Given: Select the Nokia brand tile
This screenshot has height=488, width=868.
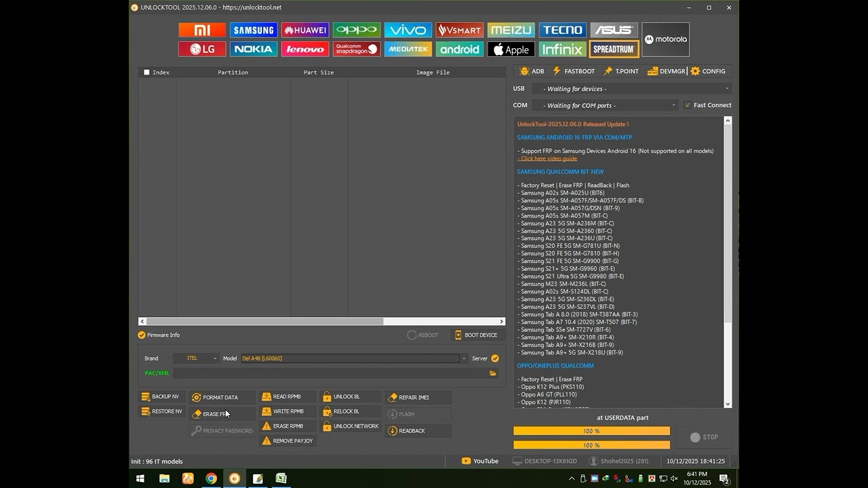Looking at the screenshot, I should 254,49.
